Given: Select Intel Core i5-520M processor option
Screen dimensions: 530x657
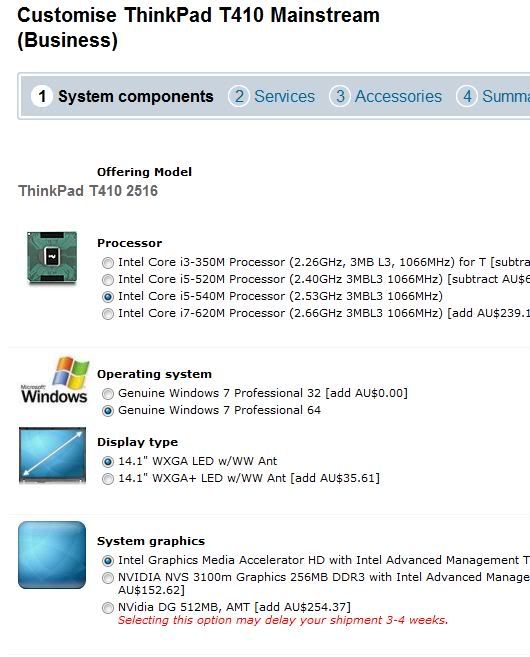Looking at the screenshot, I should [x=108, y=280].
